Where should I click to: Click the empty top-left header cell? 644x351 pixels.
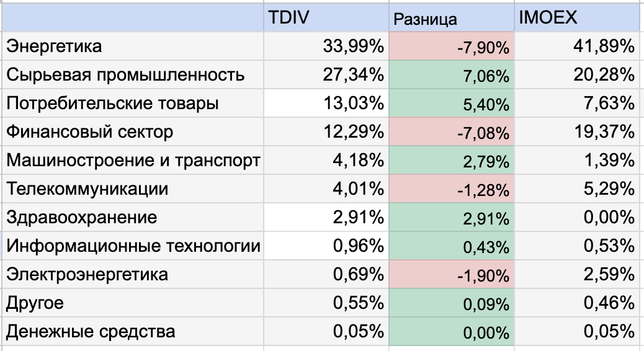point(133,17)
